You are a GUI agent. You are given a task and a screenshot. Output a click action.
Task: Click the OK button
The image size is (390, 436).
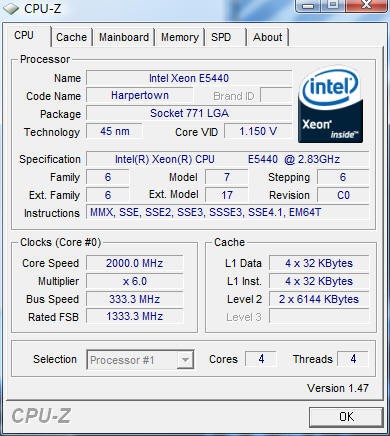pyautogui.click(x=346, y=417)
